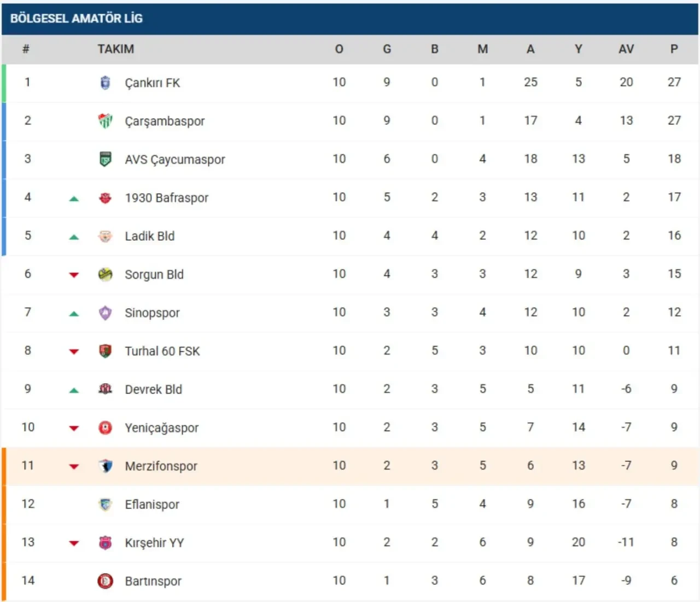Click the 1930 Bafraspor crest
This screenshot has width=700, height=602.
pyautogui.click(x=106, y=198)
